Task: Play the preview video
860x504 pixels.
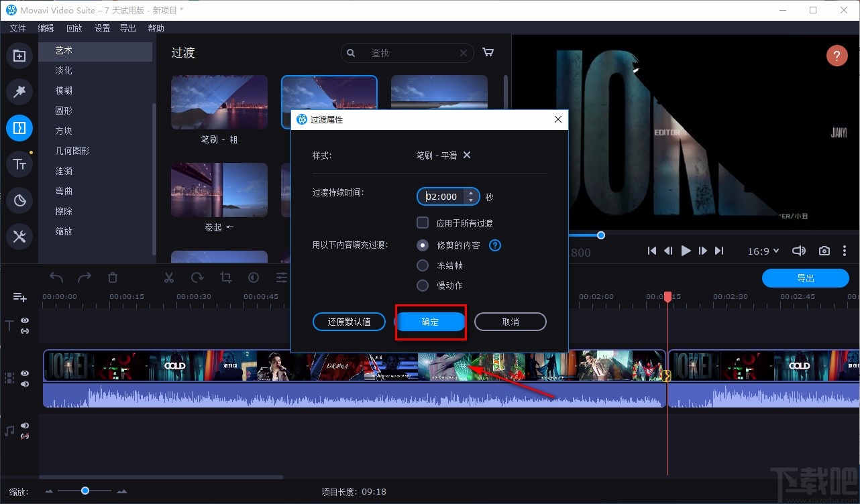Action: point(686,251)
